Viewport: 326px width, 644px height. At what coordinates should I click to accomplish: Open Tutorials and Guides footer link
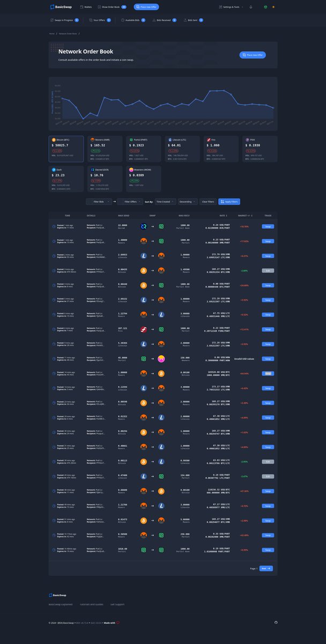tap(92, 604)
